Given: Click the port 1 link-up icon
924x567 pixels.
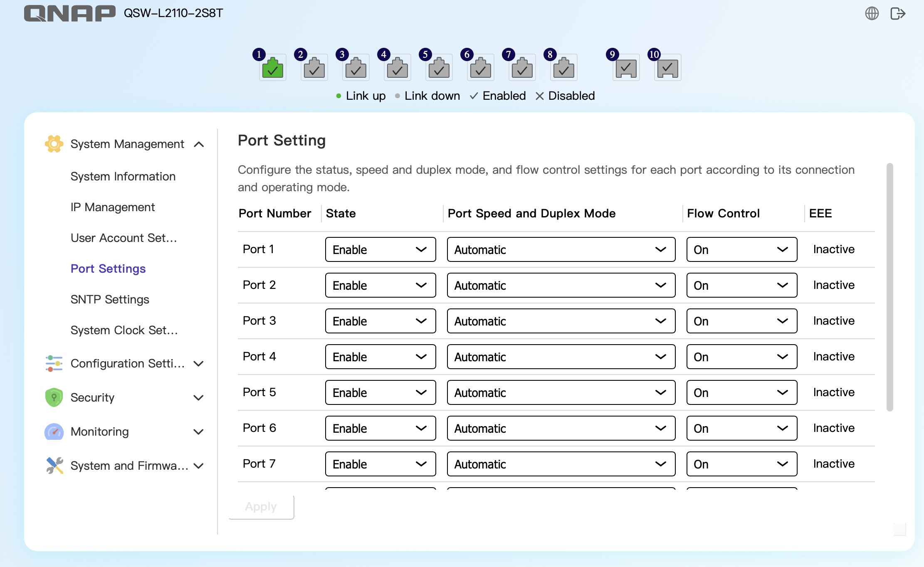Looking at the screenshot, I should 273,68.
